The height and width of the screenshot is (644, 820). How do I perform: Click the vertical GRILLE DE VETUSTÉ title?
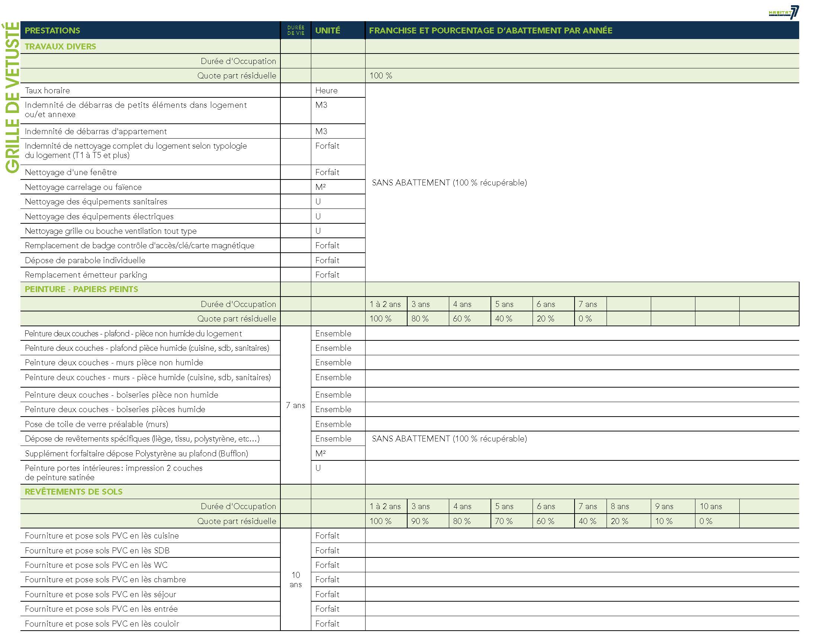pos(12,98)
